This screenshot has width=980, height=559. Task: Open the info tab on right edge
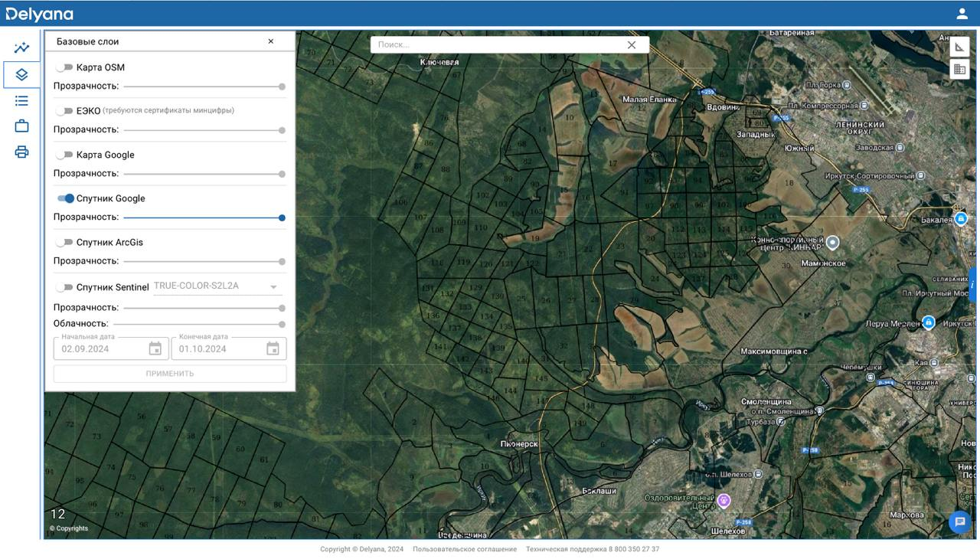tap(974, 285)
